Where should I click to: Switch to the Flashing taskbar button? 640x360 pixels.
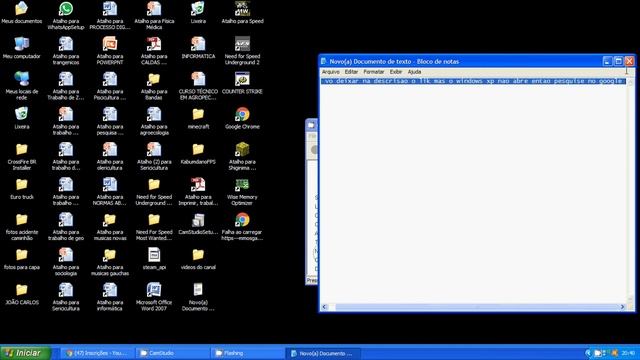tap(247, 353)
